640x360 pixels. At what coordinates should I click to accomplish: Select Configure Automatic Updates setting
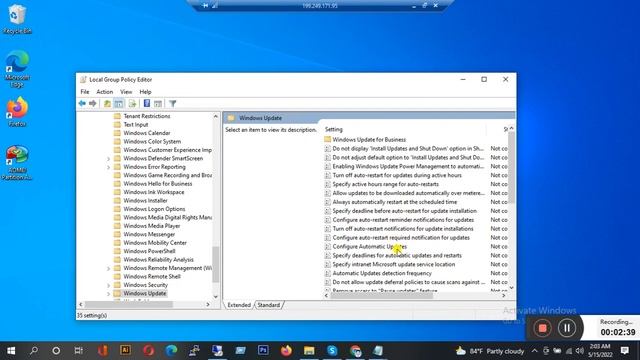369,247
